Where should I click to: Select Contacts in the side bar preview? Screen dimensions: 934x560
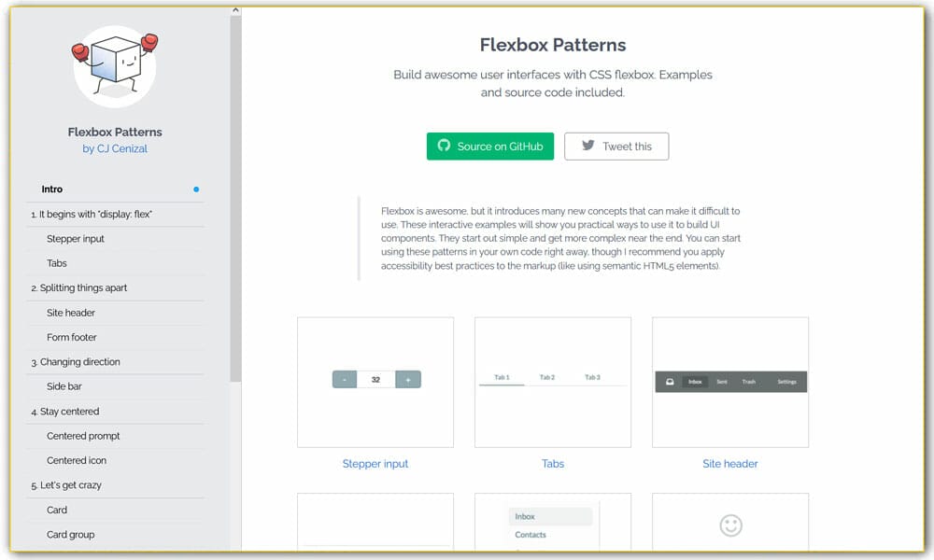[x=531, y=535]
